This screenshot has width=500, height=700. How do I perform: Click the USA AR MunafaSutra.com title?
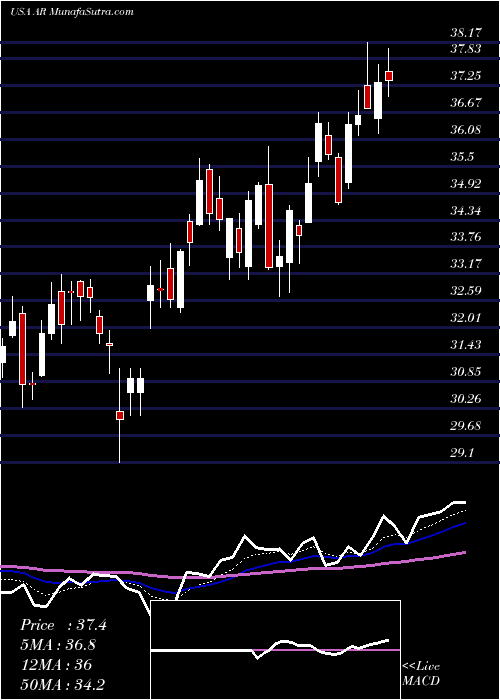coord(72,11)
